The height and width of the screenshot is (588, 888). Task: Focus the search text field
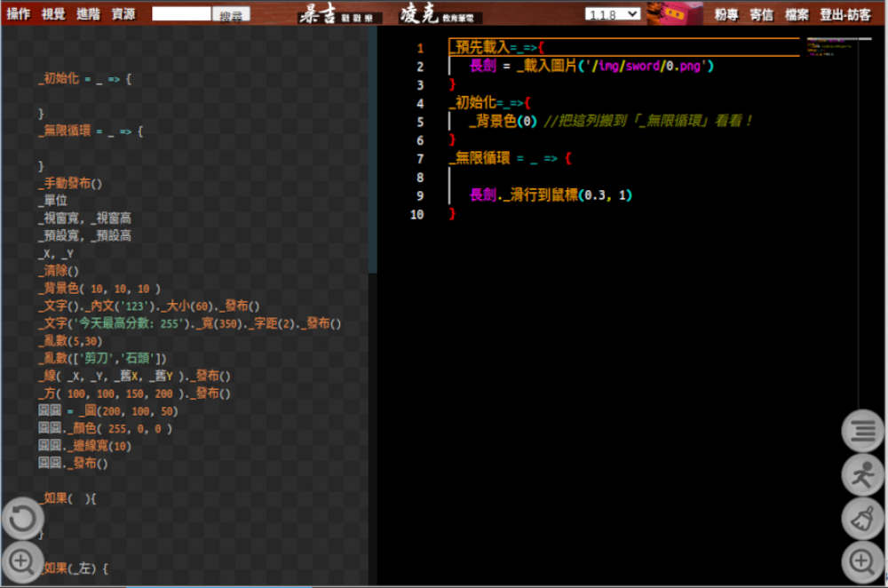pyautogui.click(x=181, y=14)
